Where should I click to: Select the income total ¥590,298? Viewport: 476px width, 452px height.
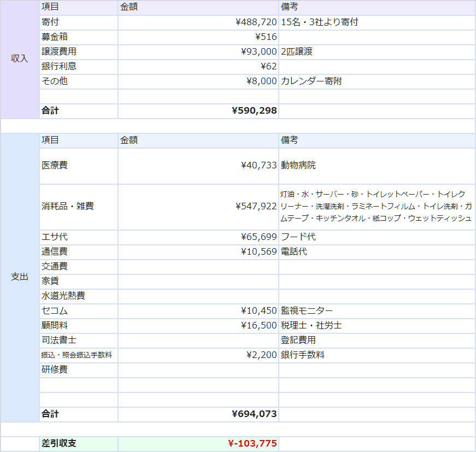[x=254, y=111]
